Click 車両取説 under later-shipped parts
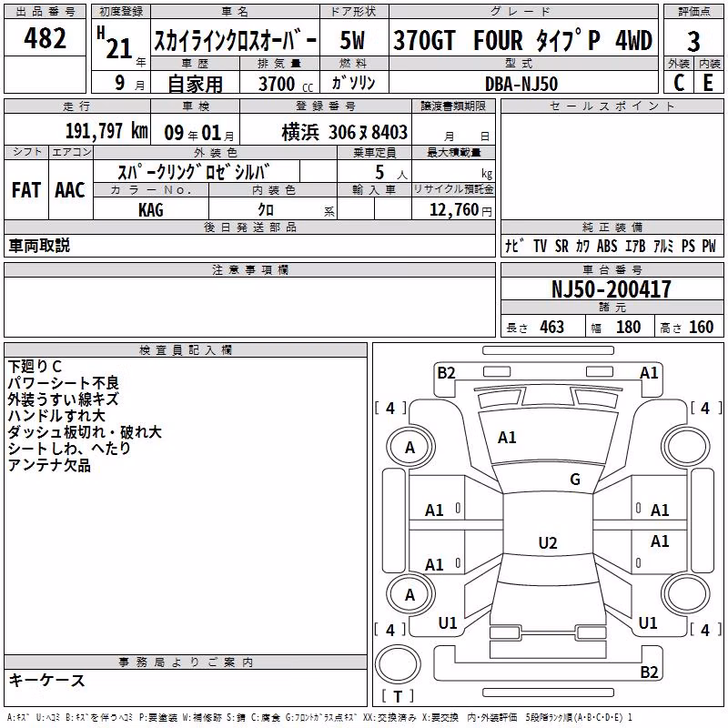Image resolution: width=728 pixels, height=728 pixels. click(x=39, y=246)
